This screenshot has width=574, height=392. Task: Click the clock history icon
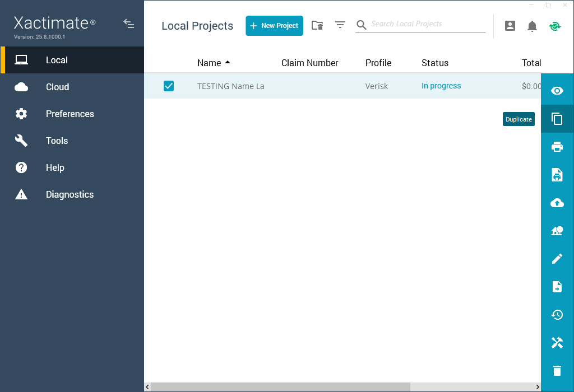point(557,315)
